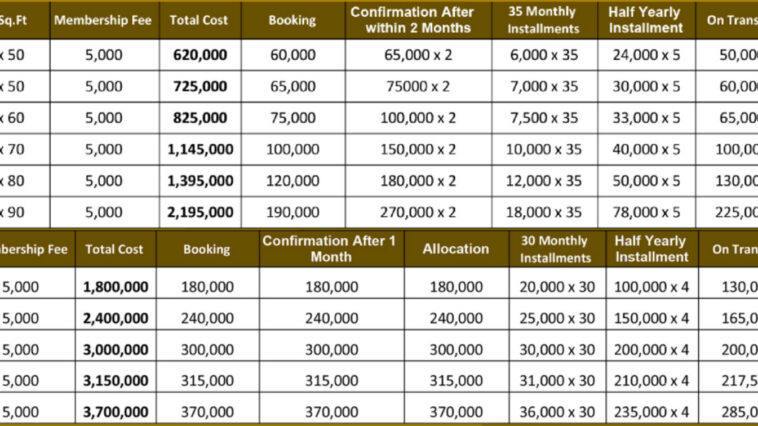Viewport: 758px width, 426px height.
Task: Click the 2,195,000 total cost cell
Action: pyautogui.click(x=201, y=212)
